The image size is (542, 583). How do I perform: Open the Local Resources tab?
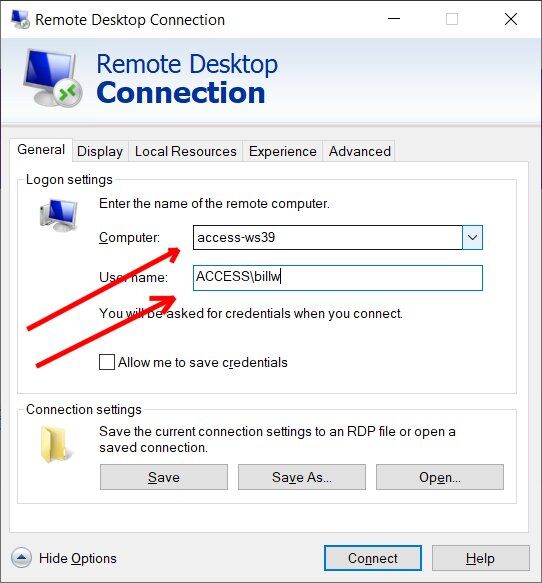coord(185,151)
